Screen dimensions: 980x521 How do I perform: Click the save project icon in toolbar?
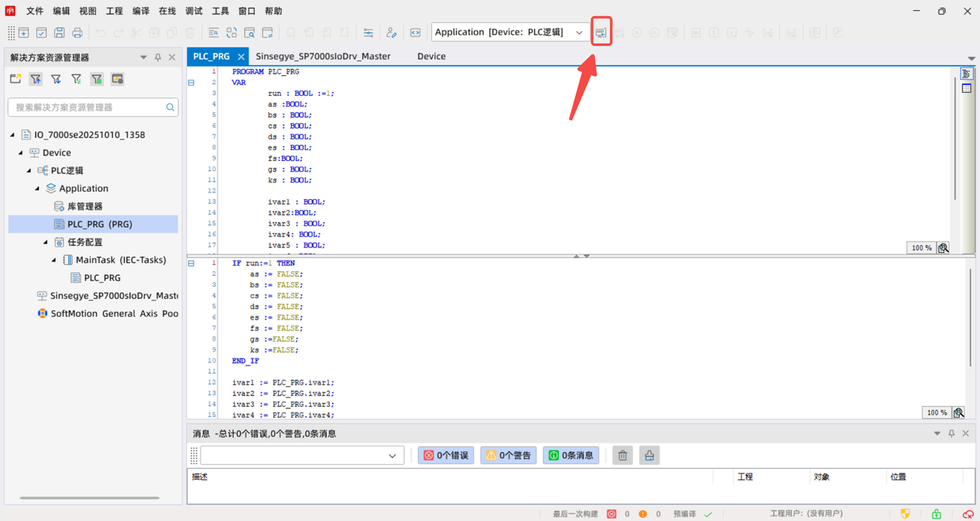tap(59, 33)
